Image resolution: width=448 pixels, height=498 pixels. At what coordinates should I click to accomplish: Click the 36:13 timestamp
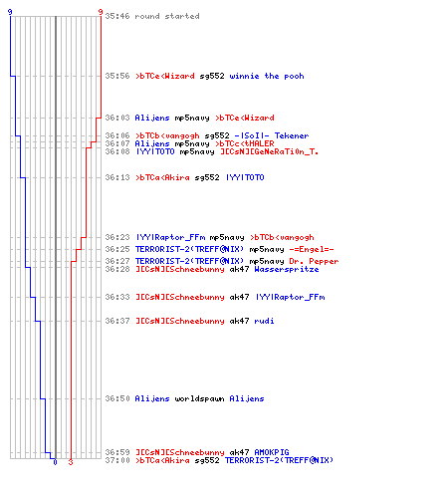117,177
